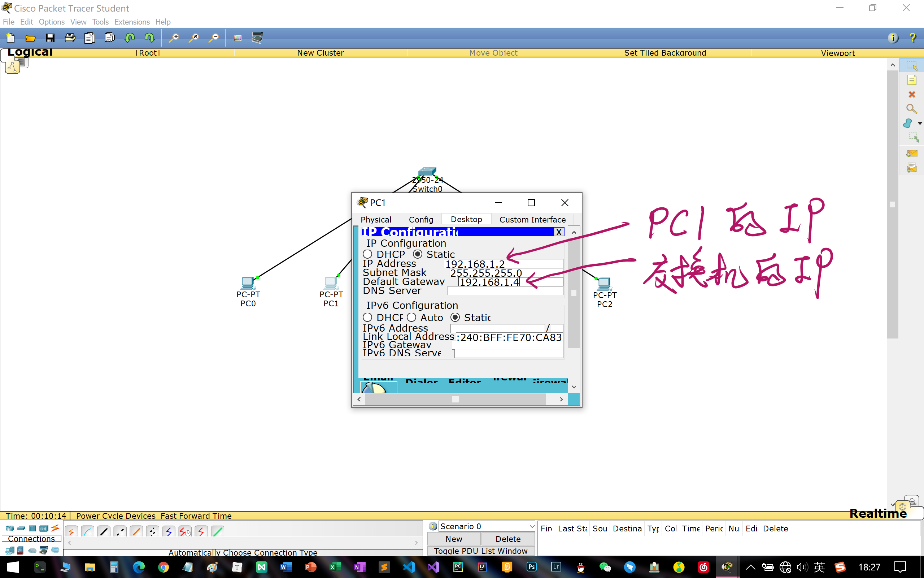This screenshot has width=924, height=578.
Task: Choose the Place Note tool
Action: pyautogui.click(x=912, y=80)
